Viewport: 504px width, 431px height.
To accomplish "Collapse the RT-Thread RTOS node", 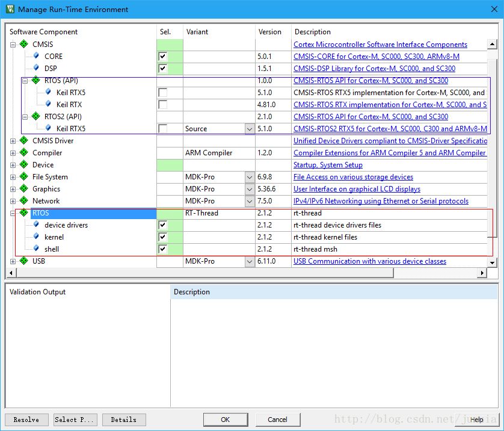I will point(13,213).
